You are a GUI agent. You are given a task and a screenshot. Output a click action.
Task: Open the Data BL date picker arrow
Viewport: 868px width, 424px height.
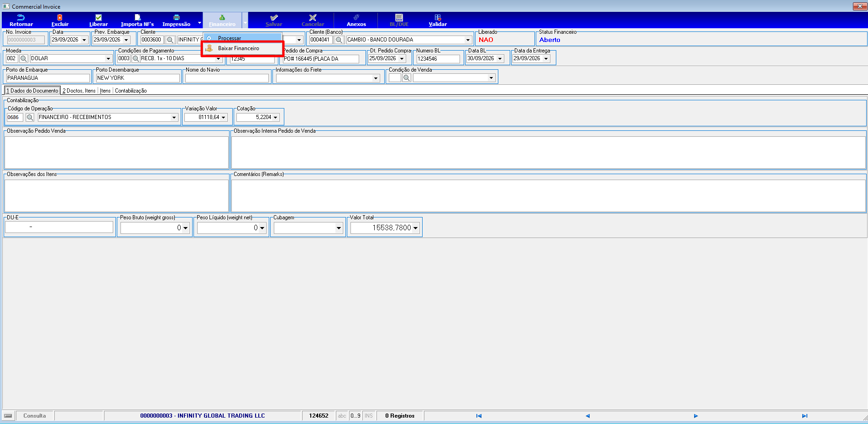500,58
